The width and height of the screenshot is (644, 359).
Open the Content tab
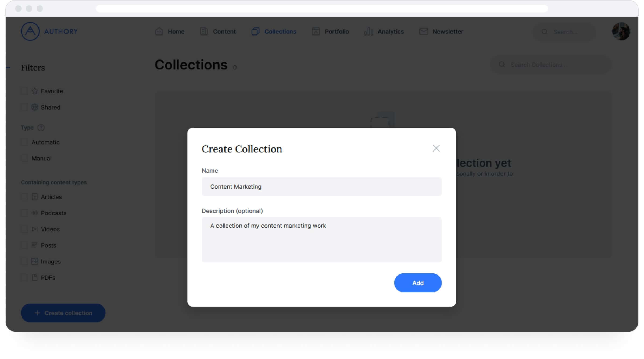click(218, 31)
